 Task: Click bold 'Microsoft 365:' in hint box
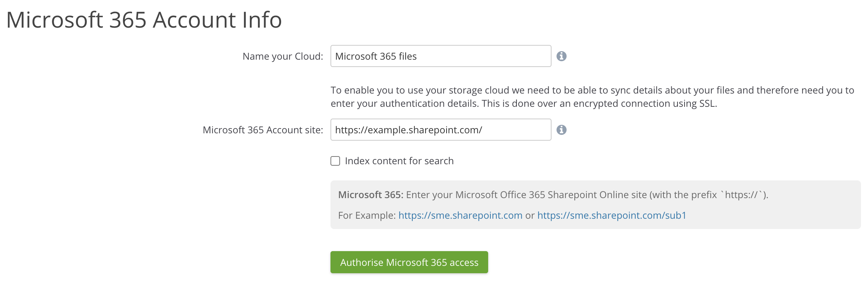(371, 195)
